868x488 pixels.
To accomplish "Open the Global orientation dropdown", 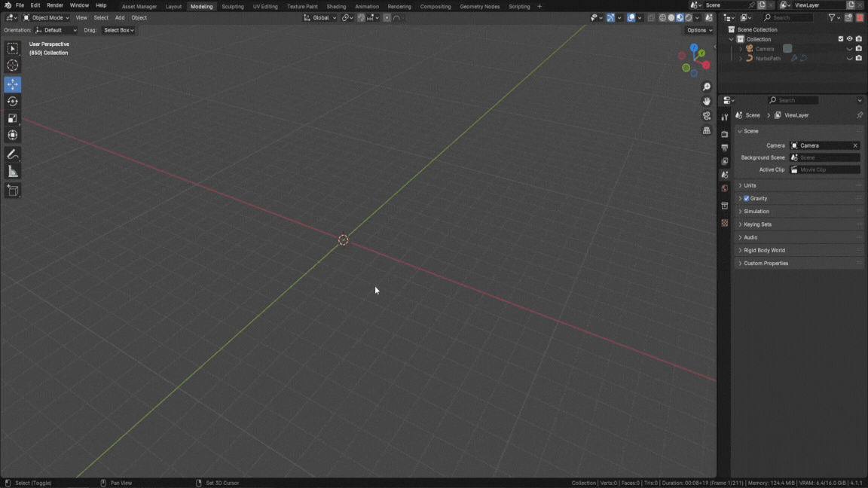I will (x=320, y=18).
